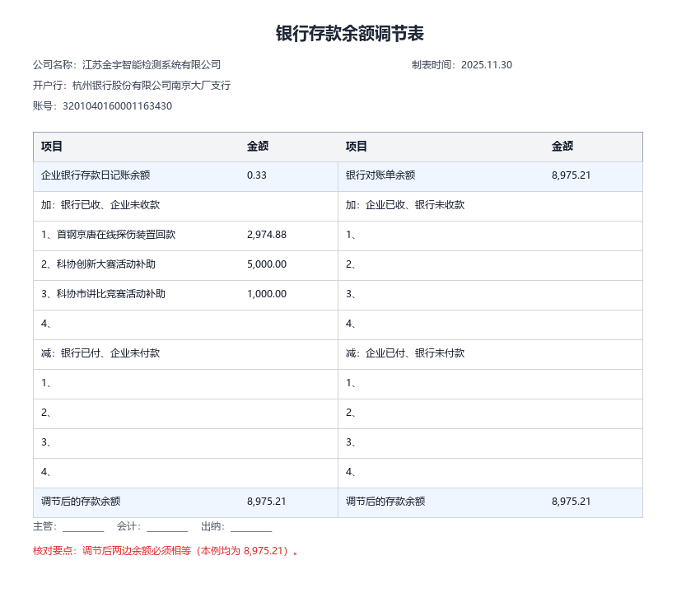Click the 0.33 journal balance amount
The image size is (700, 593).
coord(257,175)
